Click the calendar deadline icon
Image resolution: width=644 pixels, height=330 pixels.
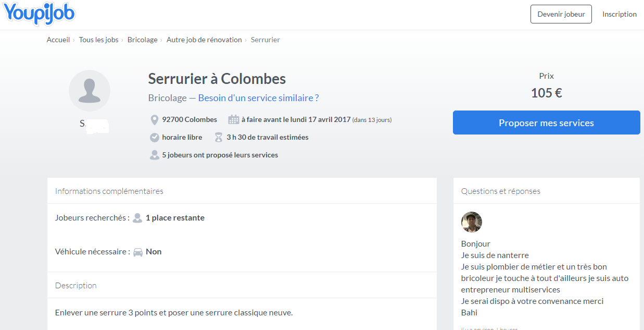[234, 120]
